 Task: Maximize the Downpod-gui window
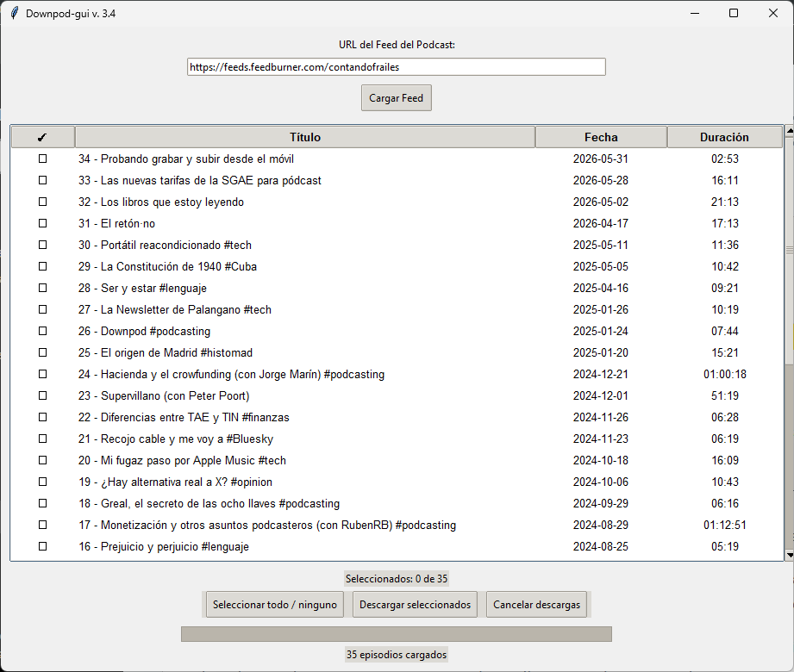tap(734, 13)
